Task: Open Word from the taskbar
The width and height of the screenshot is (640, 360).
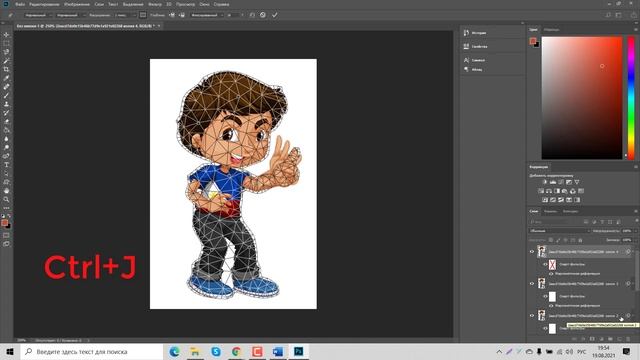Action: (x=278, y=351)
